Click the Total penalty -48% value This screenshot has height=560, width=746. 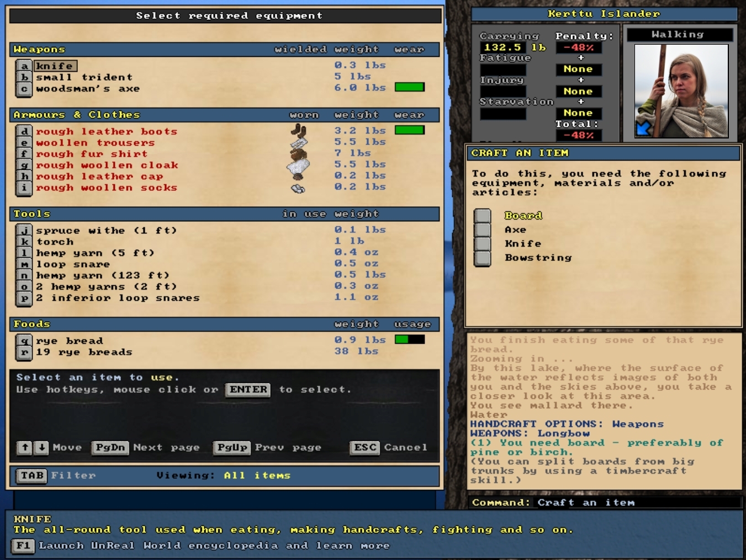[579, 135]
